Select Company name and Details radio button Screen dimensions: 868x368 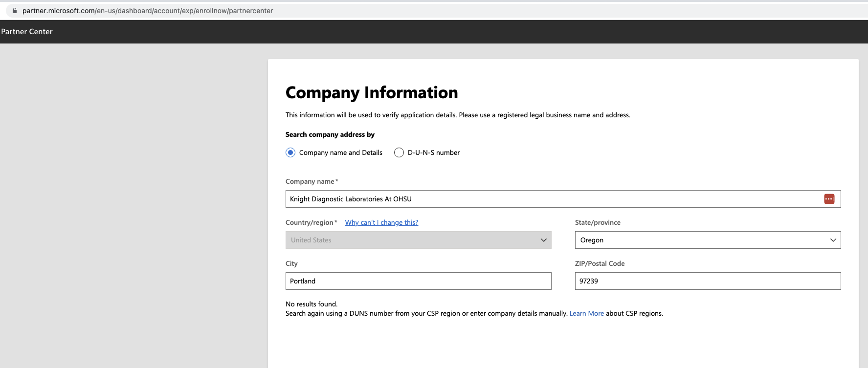pyautogui.click(x=290, y=152)
